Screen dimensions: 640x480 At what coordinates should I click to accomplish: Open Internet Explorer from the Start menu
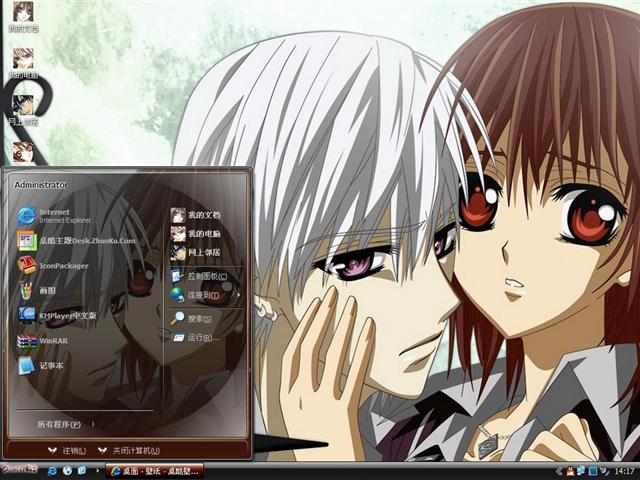coord(55,216)
